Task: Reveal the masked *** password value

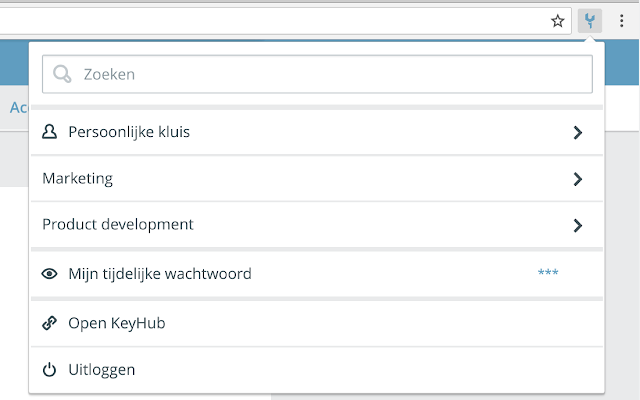Action: coord(547,273)
